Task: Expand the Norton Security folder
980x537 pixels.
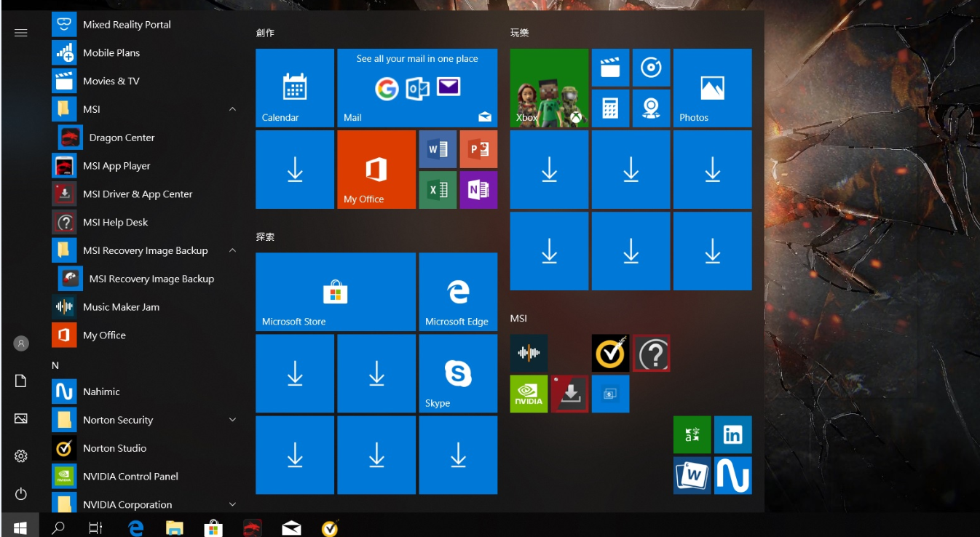Action: (x=232, y=420)
